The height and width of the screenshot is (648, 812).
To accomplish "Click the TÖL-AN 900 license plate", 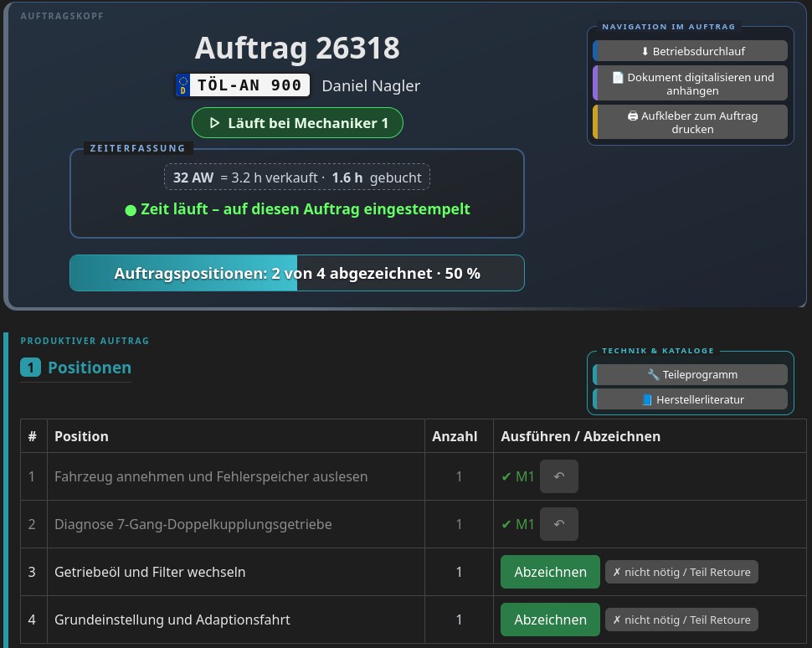I will coord(243,85).
